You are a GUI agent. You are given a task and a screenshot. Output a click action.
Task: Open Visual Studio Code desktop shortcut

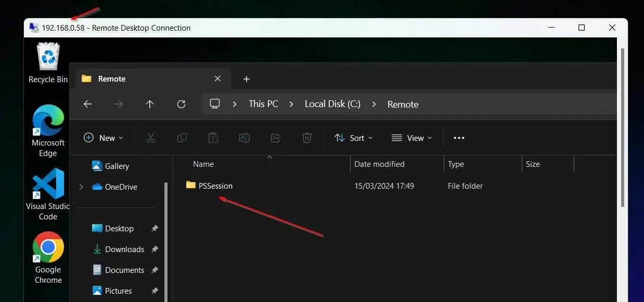(48, 194)
